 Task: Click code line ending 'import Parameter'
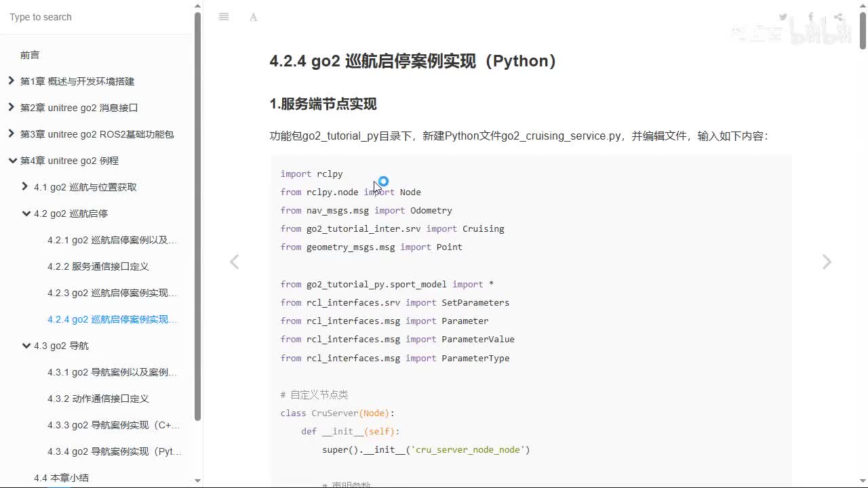(384, 321)
